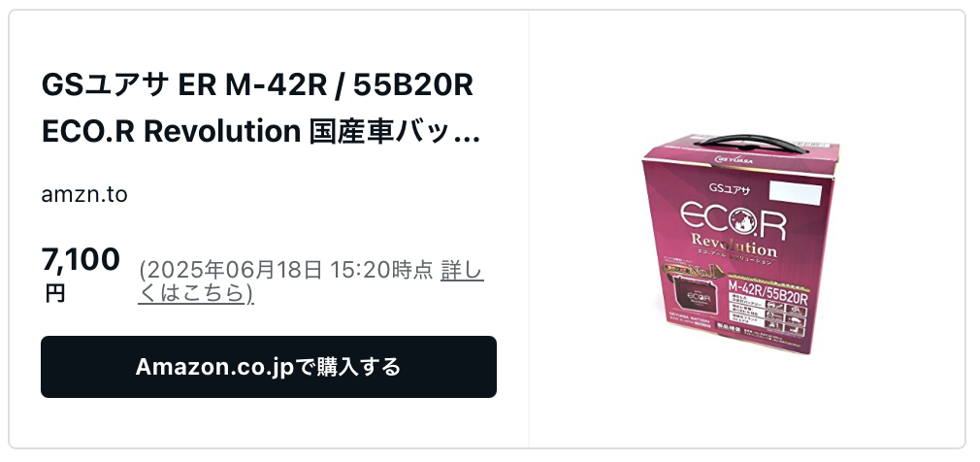Click the black carry handle on the box
This screenshot has width=980, height=462.
(x=751, y=144)
